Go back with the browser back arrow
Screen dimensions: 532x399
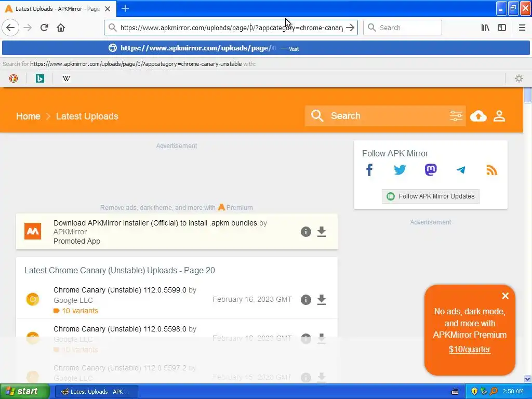(x=10, y=28)
